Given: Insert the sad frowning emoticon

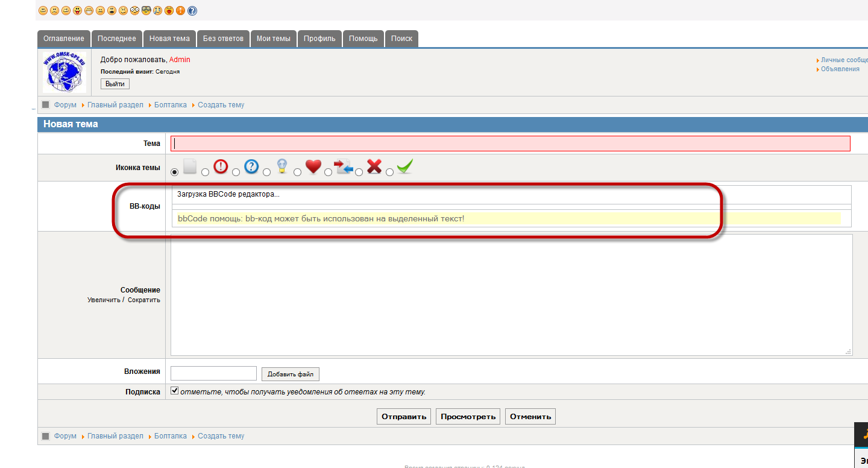Looking at the screenshot, I should click(54, 11).
